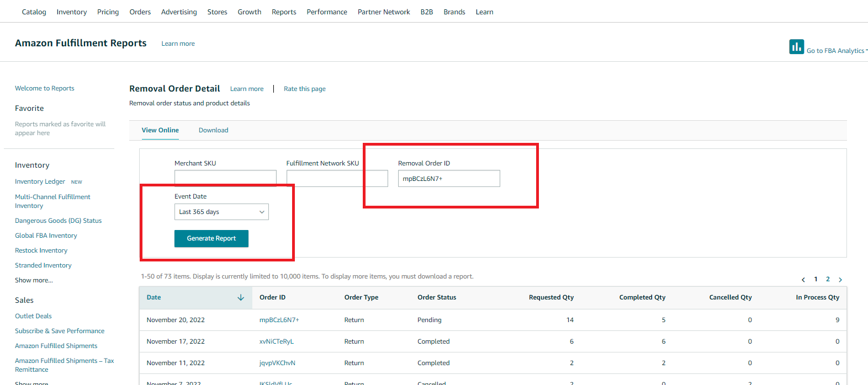Screen dimensions: 868x385
Task: Sort by the Date column arrow
Action: pos(241,297)
